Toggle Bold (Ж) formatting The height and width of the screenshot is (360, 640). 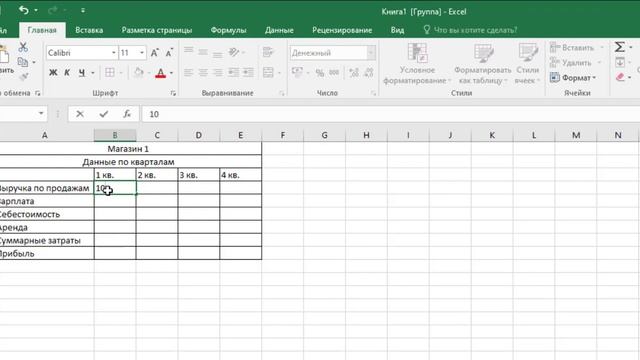tap(53, 73)
